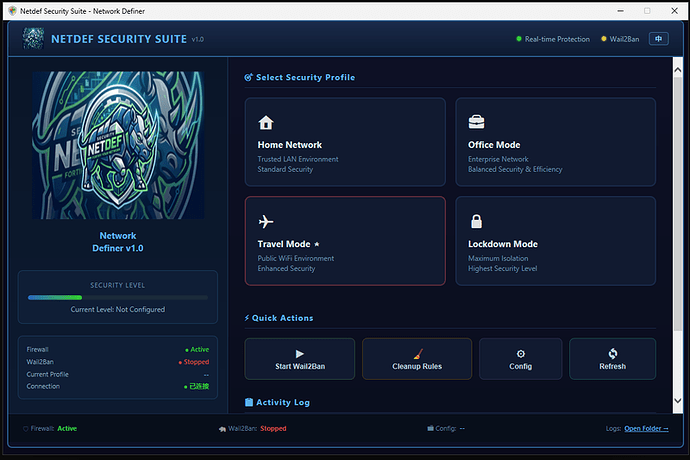
Task: Click 'Current Level: Not Configured' text
Action: point(117,309)
